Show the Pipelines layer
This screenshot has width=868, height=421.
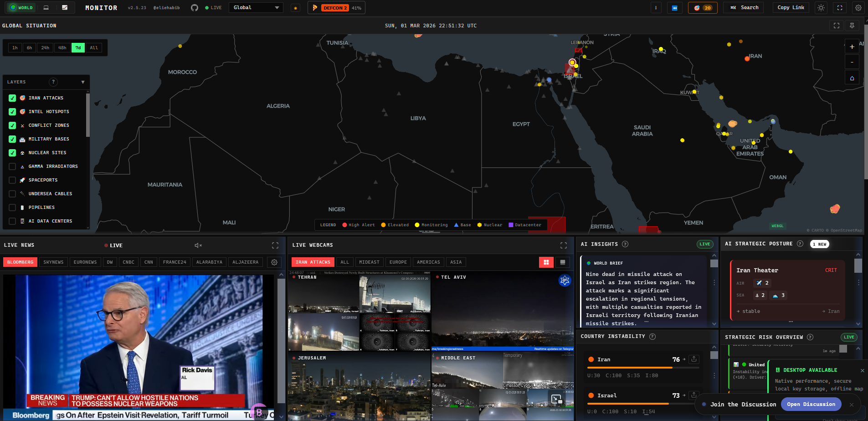coord(12,208)
